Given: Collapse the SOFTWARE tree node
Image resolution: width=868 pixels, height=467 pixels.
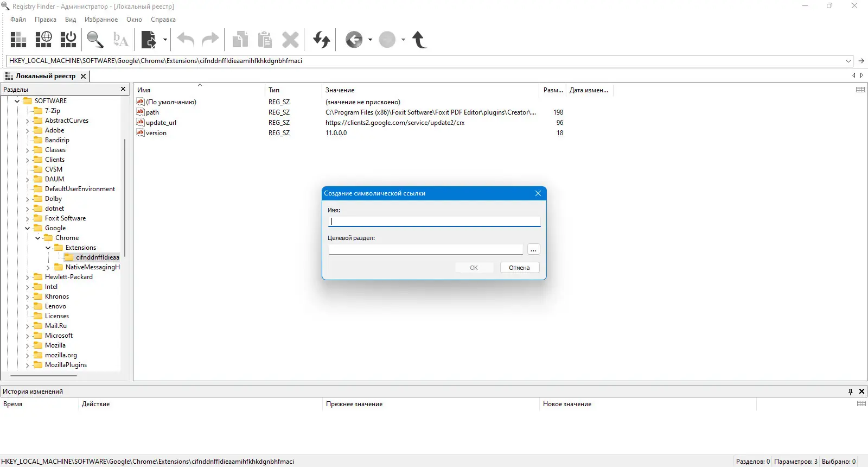Looking at the screenshot, I should click(x=17, y=101).
